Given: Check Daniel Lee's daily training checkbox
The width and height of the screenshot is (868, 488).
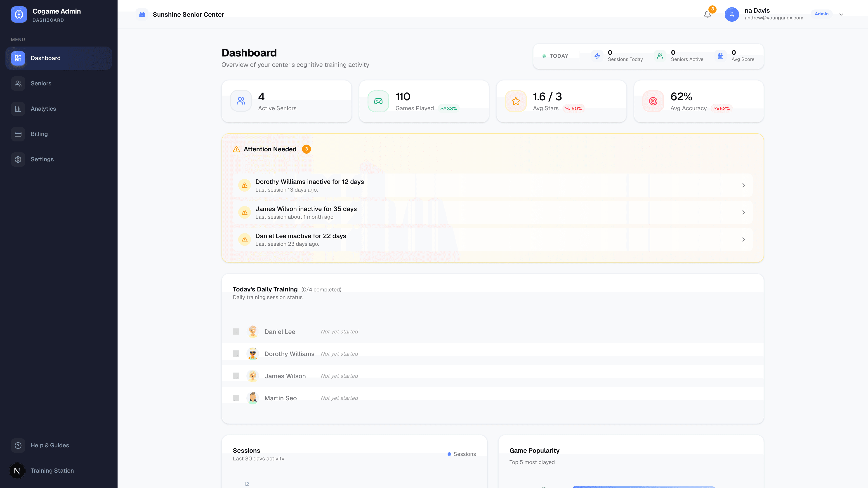Looking at the screenshot, I should pos(236,331).
